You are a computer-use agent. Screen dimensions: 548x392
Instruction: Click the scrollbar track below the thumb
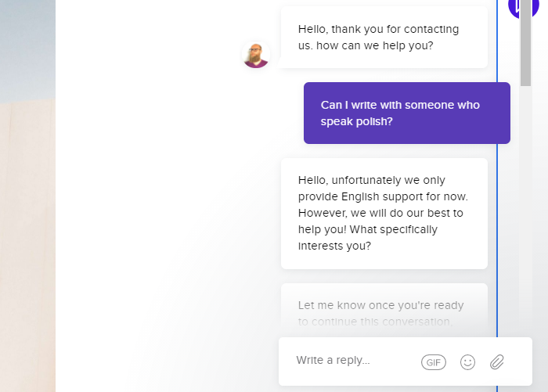tap(525, 210)
